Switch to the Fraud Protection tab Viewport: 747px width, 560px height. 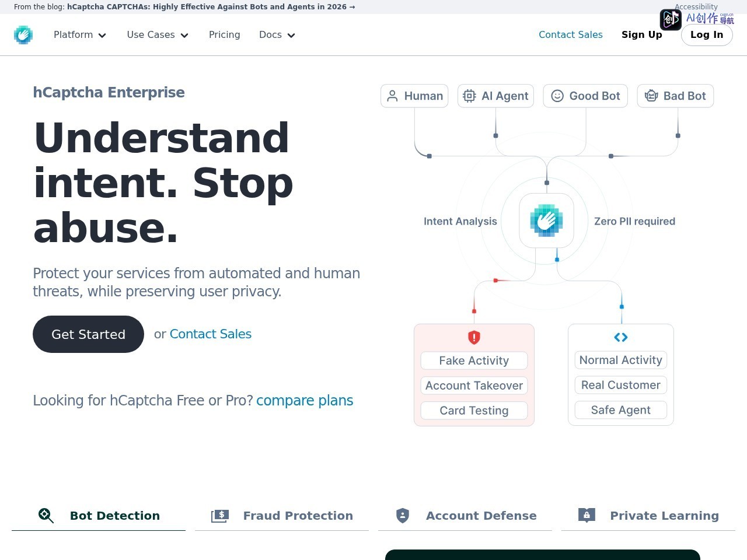[x=282, y=516]
